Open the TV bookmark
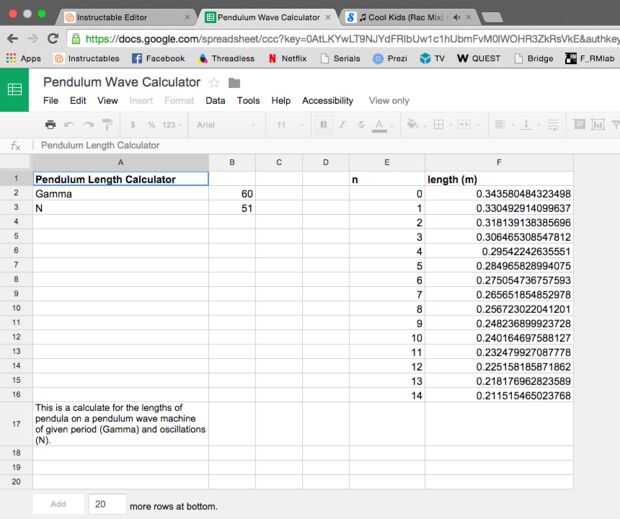The height and width of the screenshot is (519, 620). [x=432, y=59]
